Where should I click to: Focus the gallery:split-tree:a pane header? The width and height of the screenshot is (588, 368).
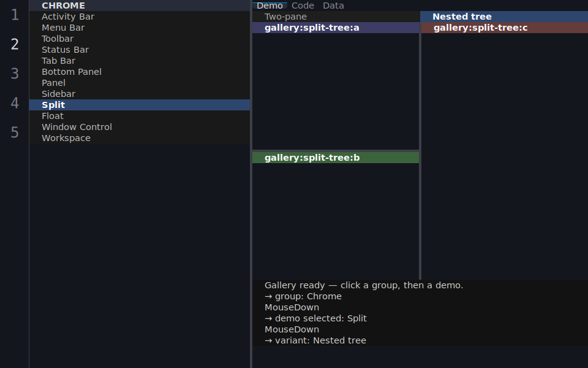[336, 28]
